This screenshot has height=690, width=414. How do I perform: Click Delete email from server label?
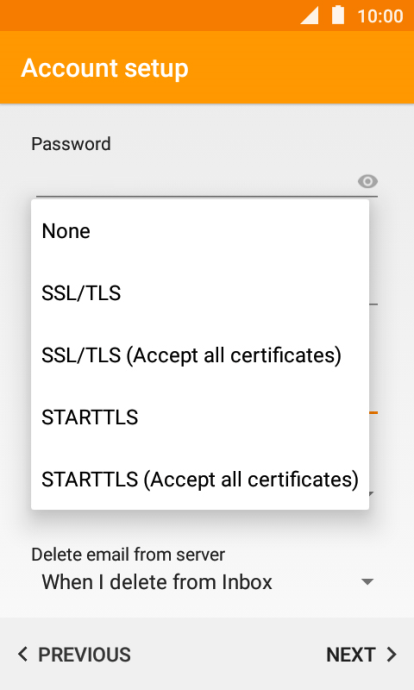pyautogui.click(x=128, y=554)
